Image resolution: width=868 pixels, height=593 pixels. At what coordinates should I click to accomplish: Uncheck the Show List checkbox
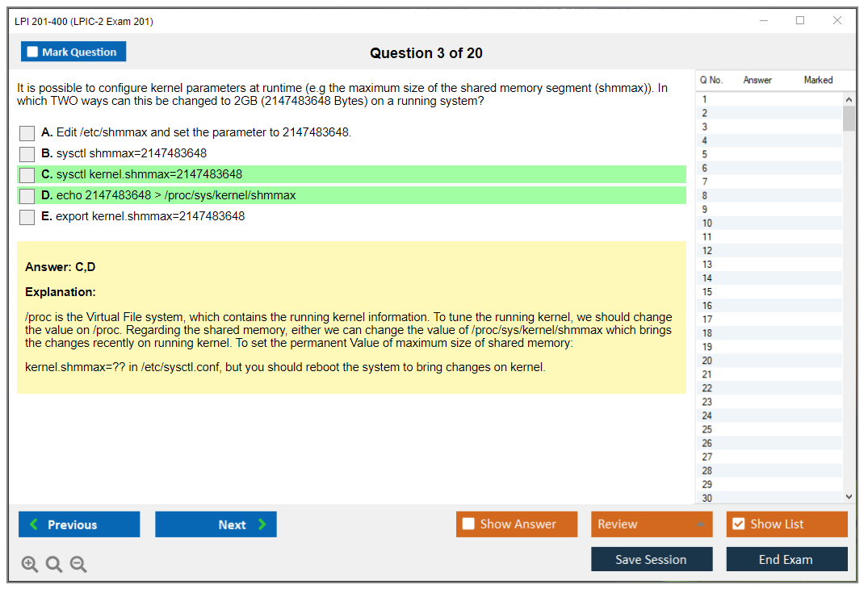coord(738,524)
